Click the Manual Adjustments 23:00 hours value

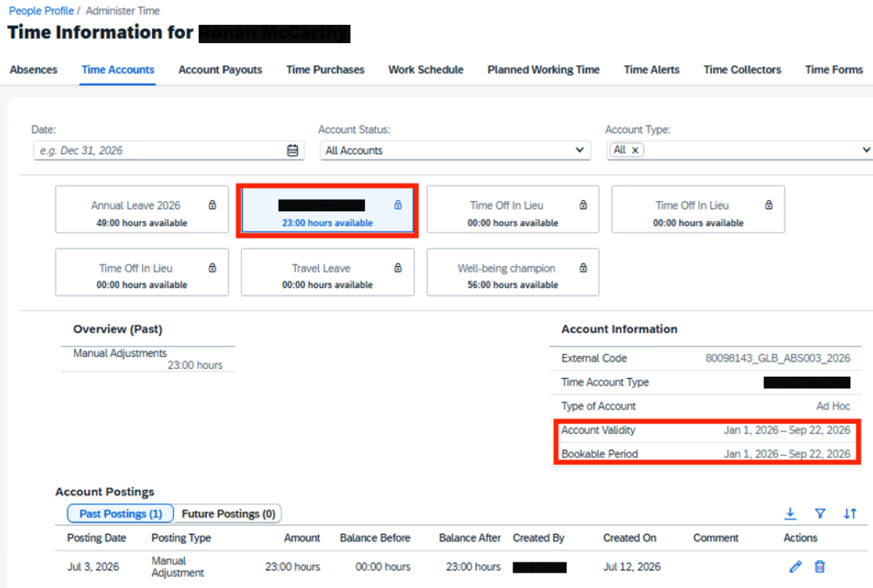click(x=195, y=365)
